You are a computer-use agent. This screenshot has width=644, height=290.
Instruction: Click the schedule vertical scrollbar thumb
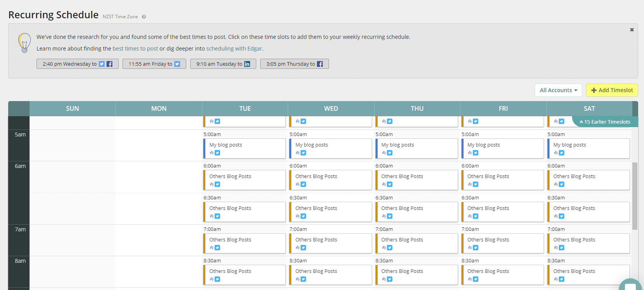635,196
